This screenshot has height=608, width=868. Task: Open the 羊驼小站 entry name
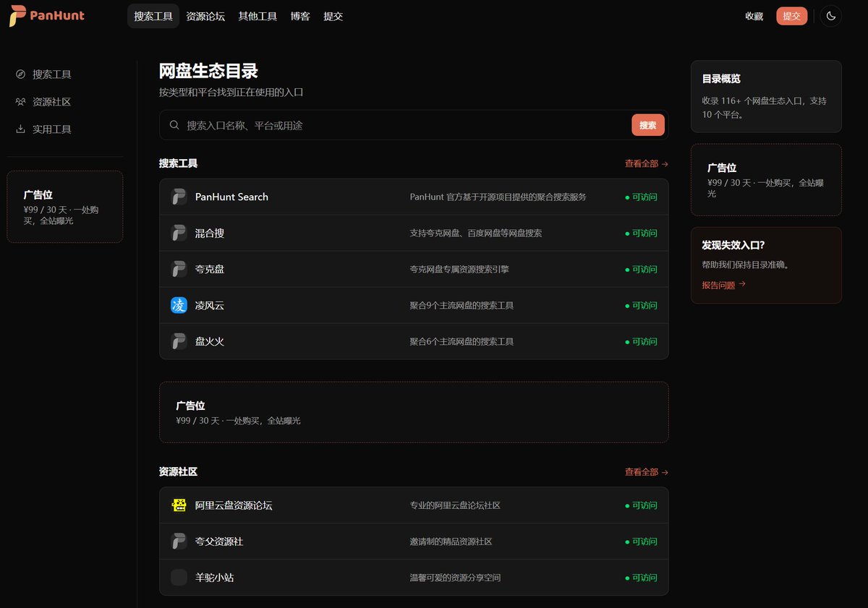coord(215,578)
